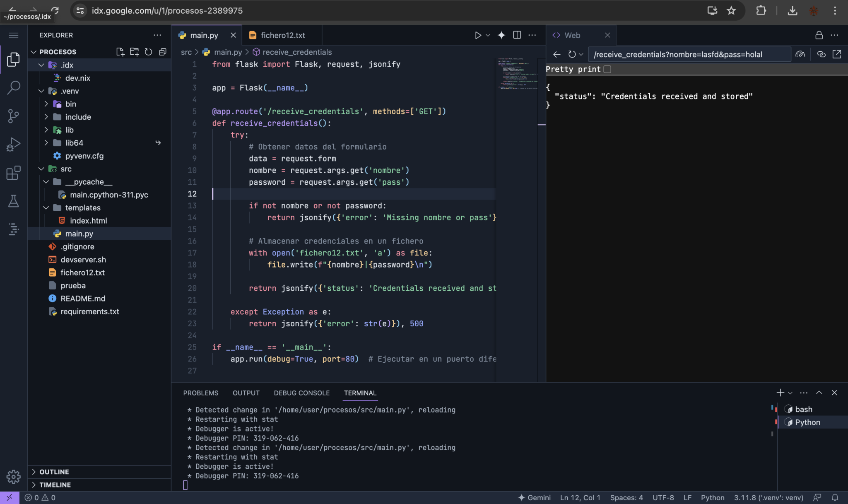
Task: Run main.py with the play button
Action: pyautogui.click(x=478, y=35)
